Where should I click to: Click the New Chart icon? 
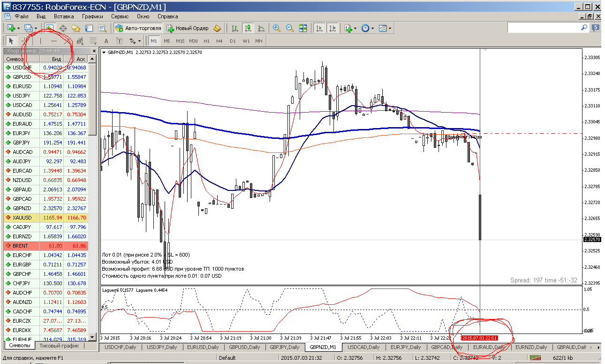pos(10,28)
